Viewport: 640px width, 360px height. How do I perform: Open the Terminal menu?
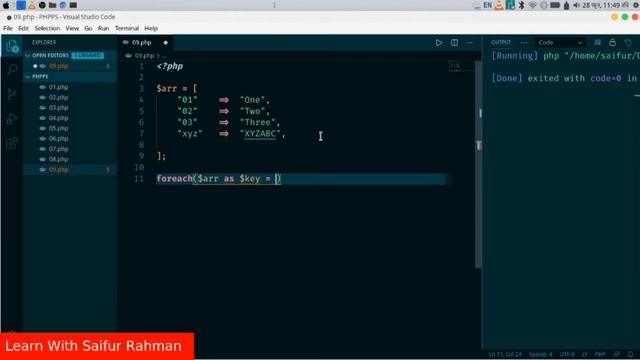click(127, 28)
